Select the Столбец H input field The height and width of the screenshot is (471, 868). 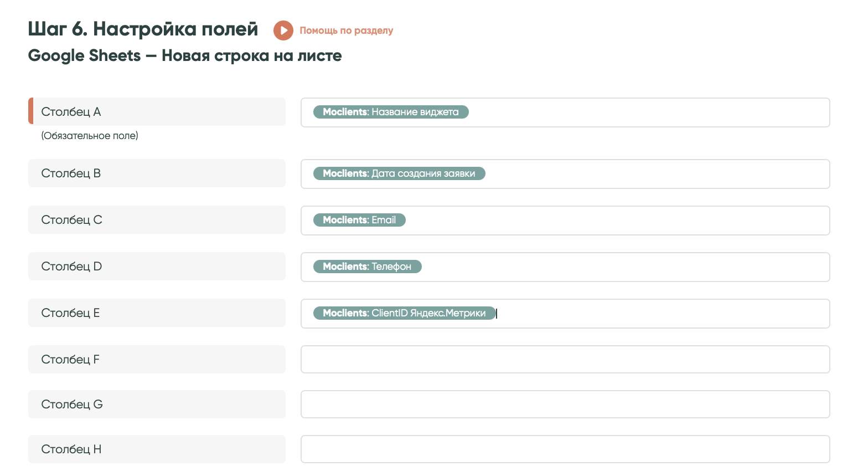tap(565, 449)
